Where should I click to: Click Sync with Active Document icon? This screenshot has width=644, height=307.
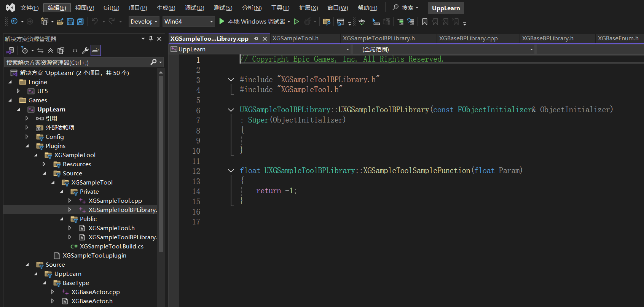pos(40,50)
